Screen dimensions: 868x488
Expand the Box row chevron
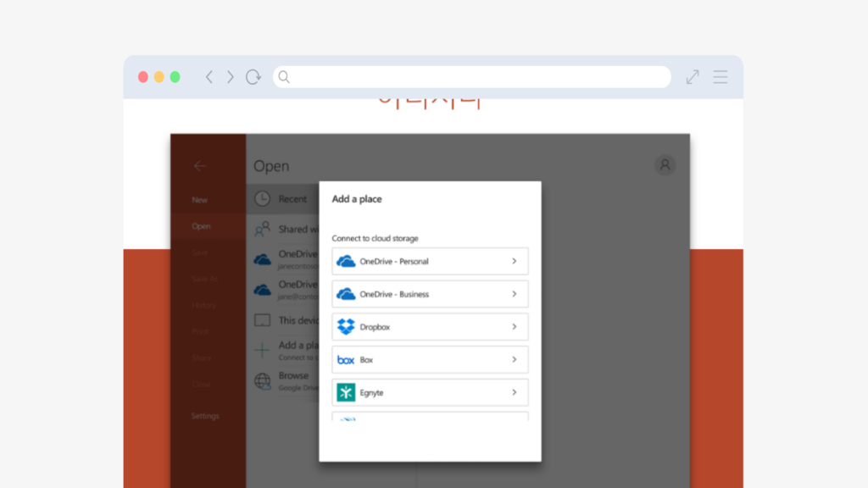(x=515, y=359)
